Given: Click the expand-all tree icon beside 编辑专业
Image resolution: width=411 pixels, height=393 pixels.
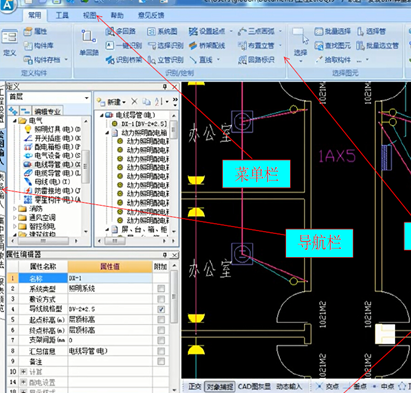Looking at the screenshot, I should coord(14,110).
